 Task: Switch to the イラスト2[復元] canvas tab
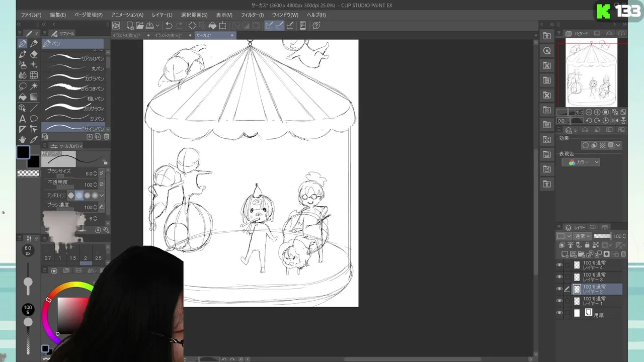[169, 36]
